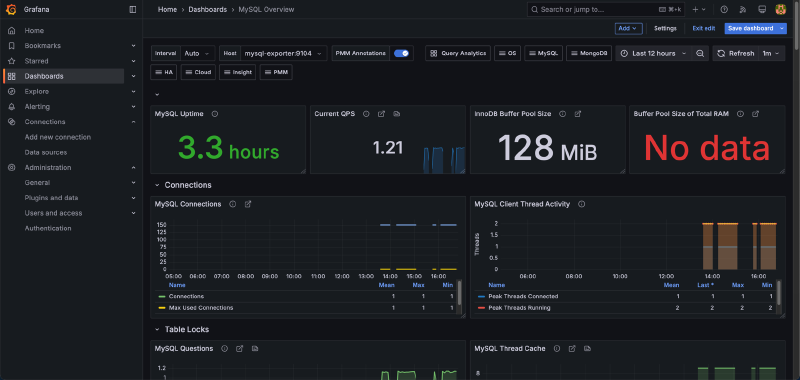Show info for MySQL Client Thread Activity

(581, 204)
